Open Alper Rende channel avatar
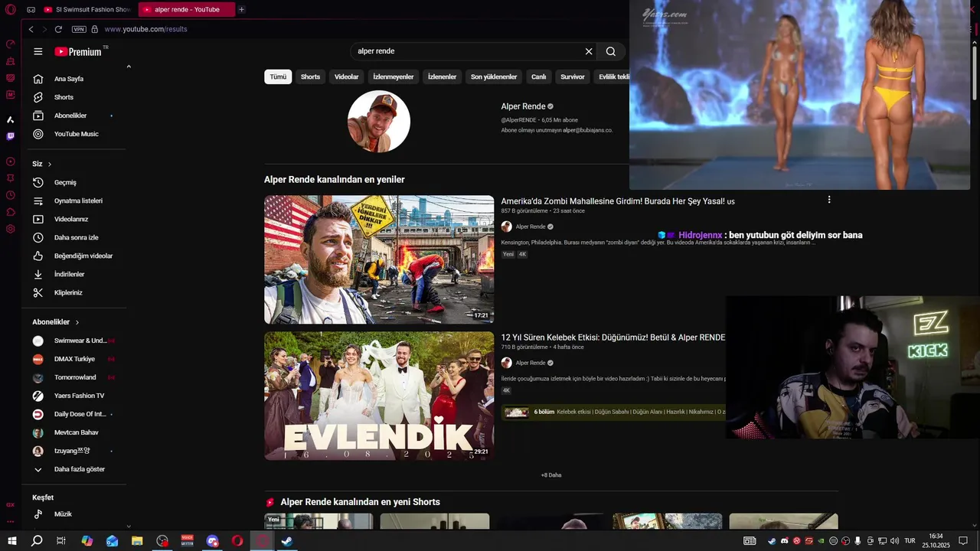Image resolution: width=980 pixels, height=551 pixels. click(x=379, y=122)
